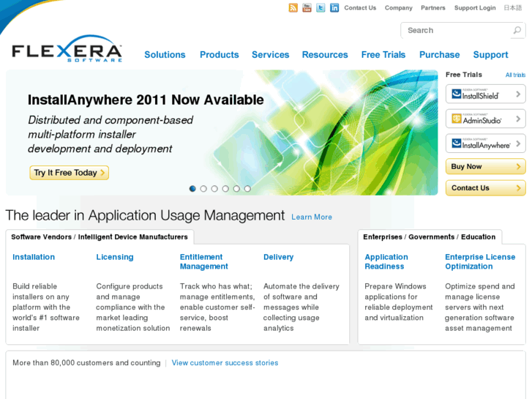Open the Partners link
532x399 pixels.
pyautogui.click(x=433, y=8)
